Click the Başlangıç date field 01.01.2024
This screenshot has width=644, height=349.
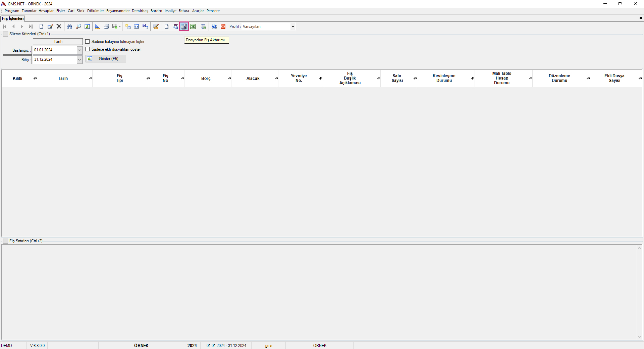click(55, 50)
